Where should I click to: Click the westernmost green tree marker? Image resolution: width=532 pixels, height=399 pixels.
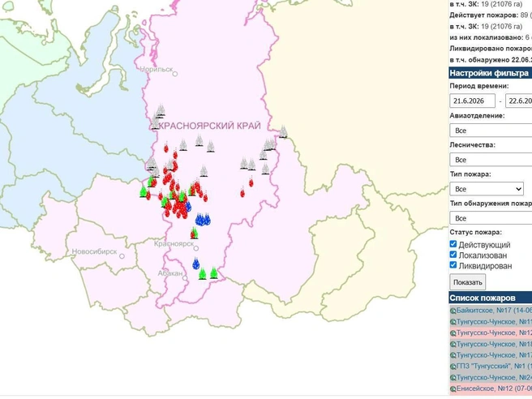144,191
